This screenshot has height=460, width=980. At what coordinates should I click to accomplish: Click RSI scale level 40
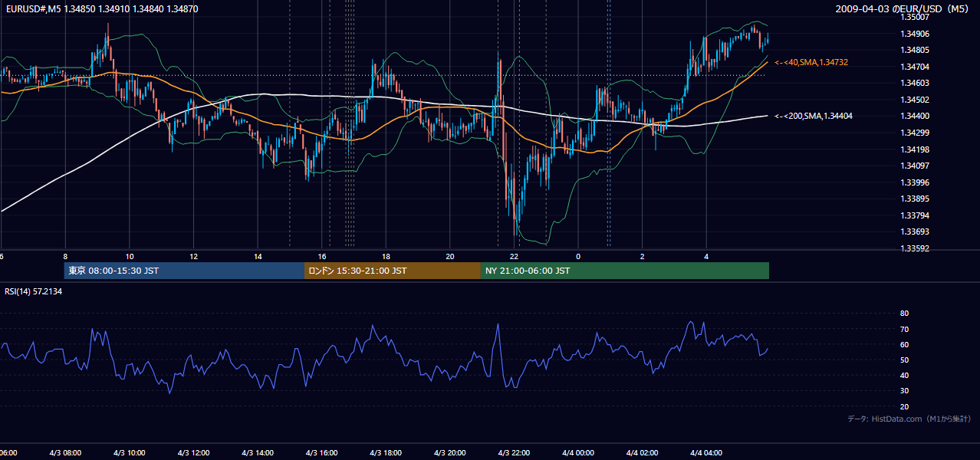pos(904,376)
